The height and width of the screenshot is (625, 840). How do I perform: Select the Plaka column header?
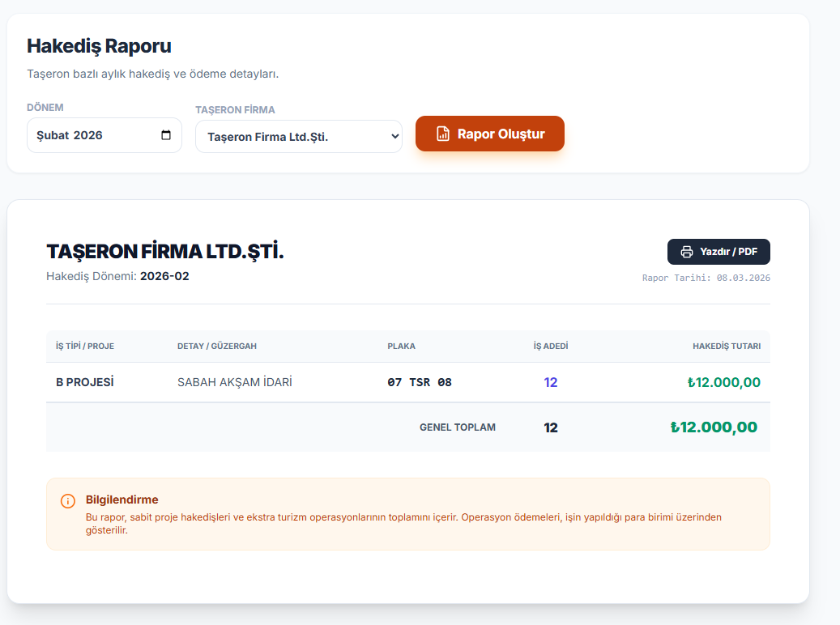pos(401,346)
